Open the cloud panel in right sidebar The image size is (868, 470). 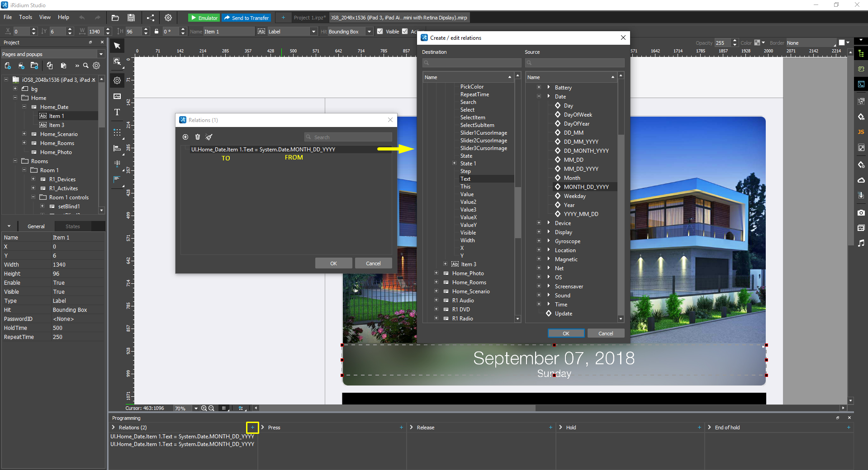(x=861, y=180)
